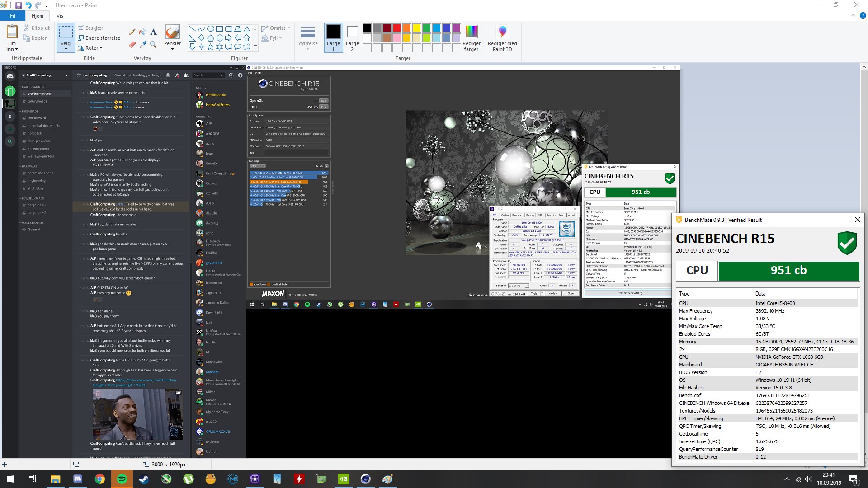Viewport: 868px width, 488px height.
Task: Select the Eraser tool
Action: (x=132, y=44)
